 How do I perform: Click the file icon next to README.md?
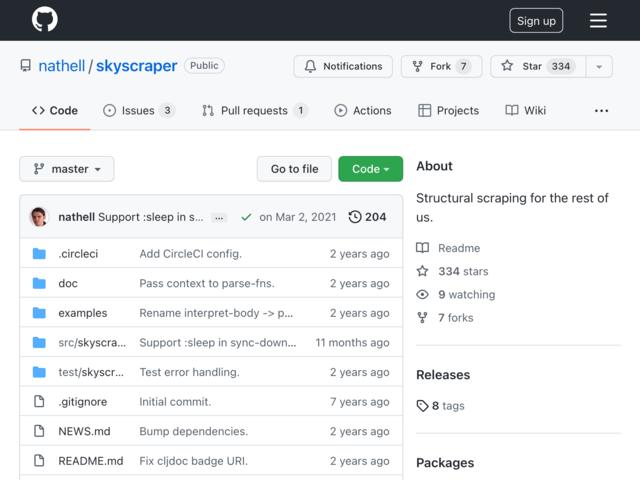click(39, 460)
